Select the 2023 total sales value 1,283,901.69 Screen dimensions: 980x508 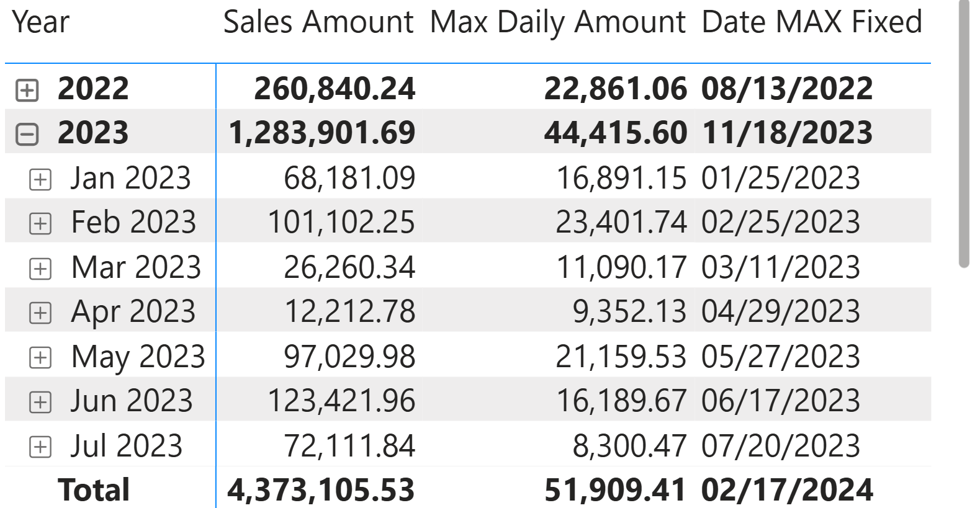(x=321, y=133)
